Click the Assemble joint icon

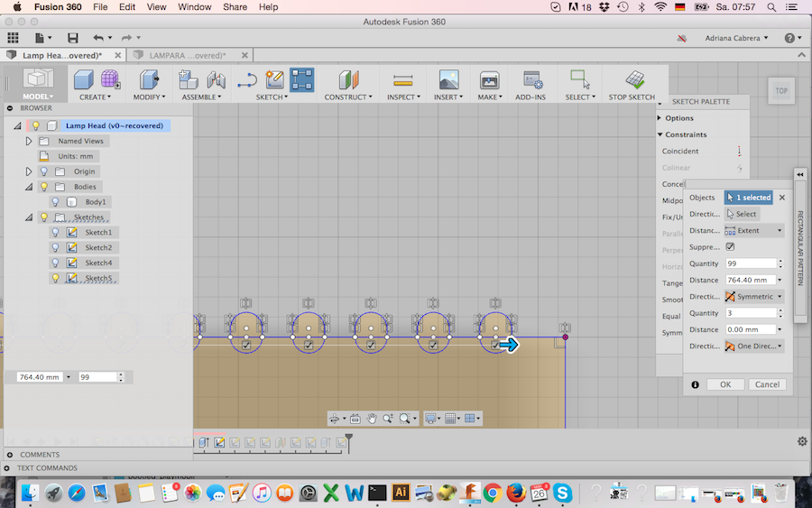coord(216,79)
